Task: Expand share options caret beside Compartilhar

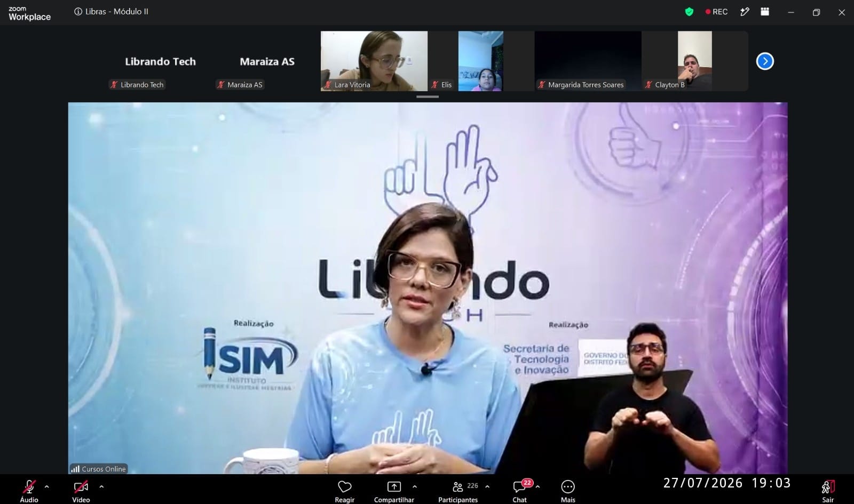Action: (415, 486)
